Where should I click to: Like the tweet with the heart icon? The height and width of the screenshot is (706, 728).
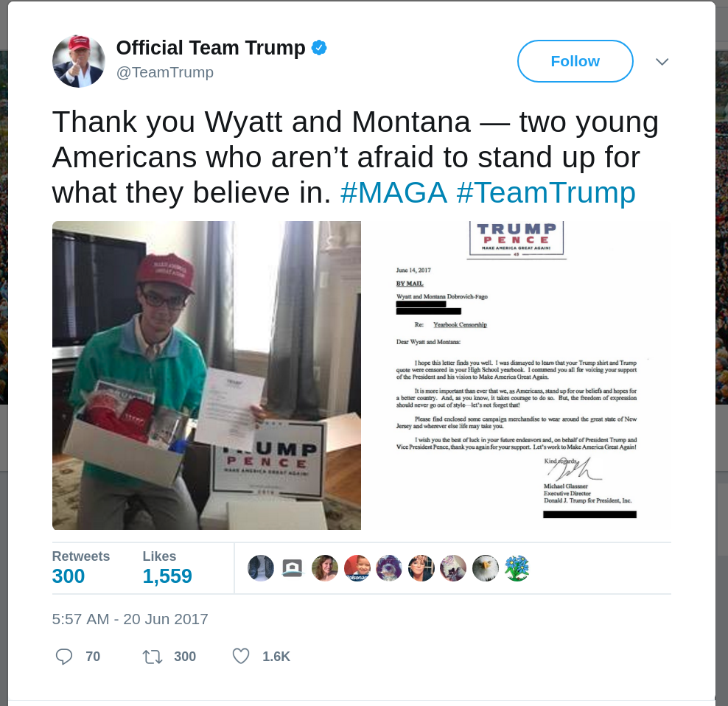pyautogui.click(x=241, y=657)
